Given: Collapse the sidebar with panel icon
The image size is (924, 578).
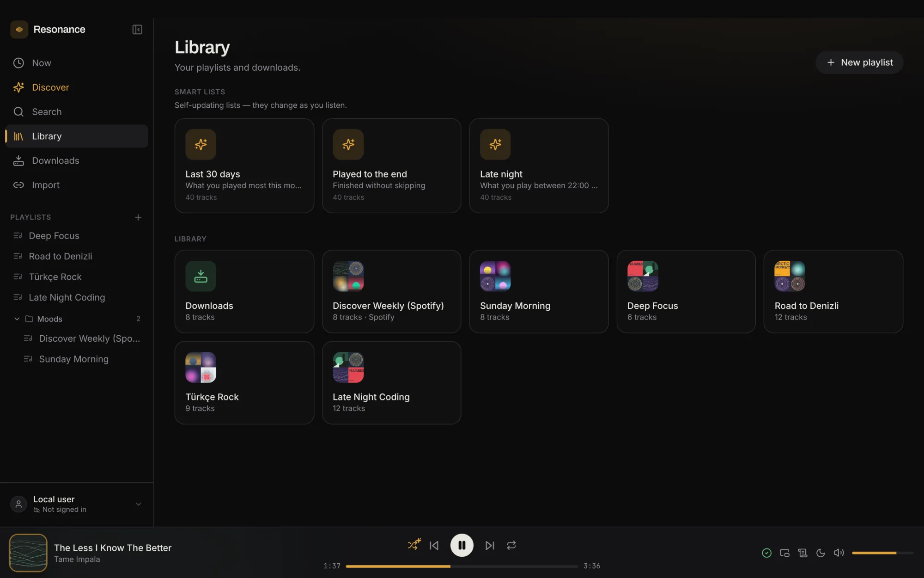Looking at the screenshot, I should pos(137,30).
